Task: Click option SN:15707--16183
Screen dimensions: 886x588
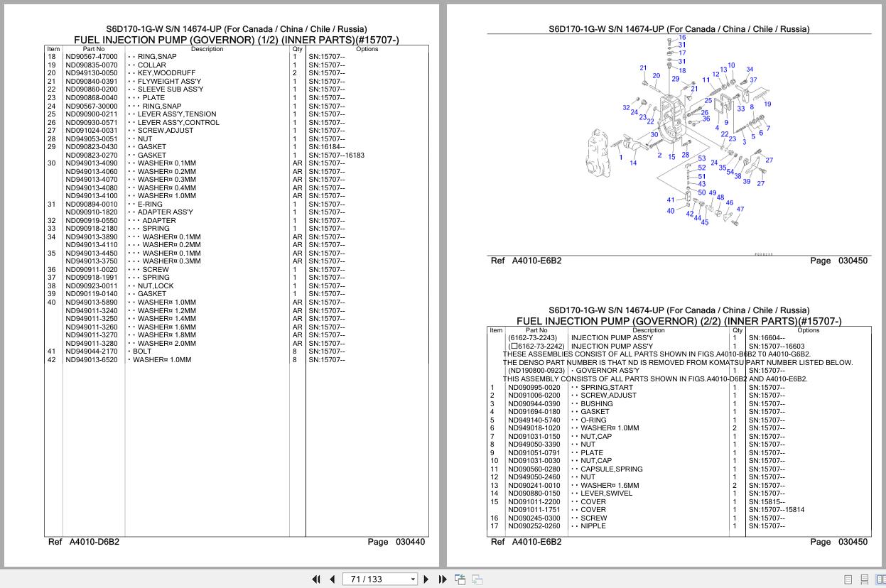Action: 337,155
